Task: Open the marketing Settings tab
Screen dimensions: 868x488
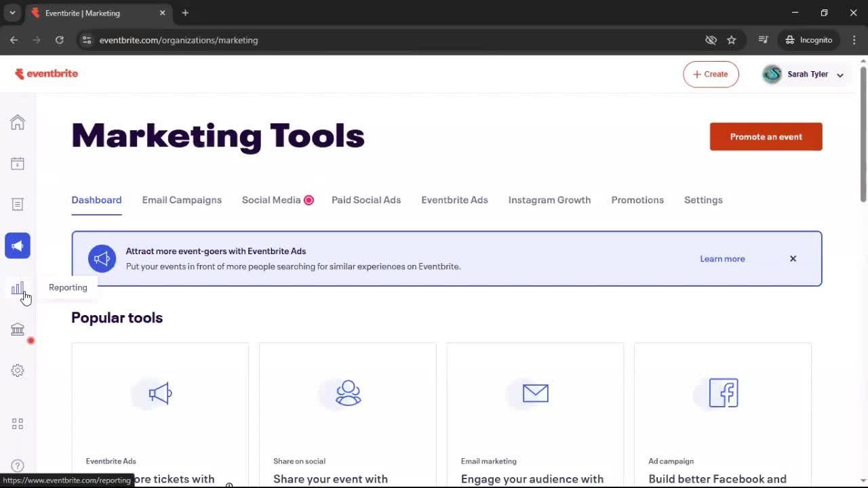Action: tap(703, 200)
